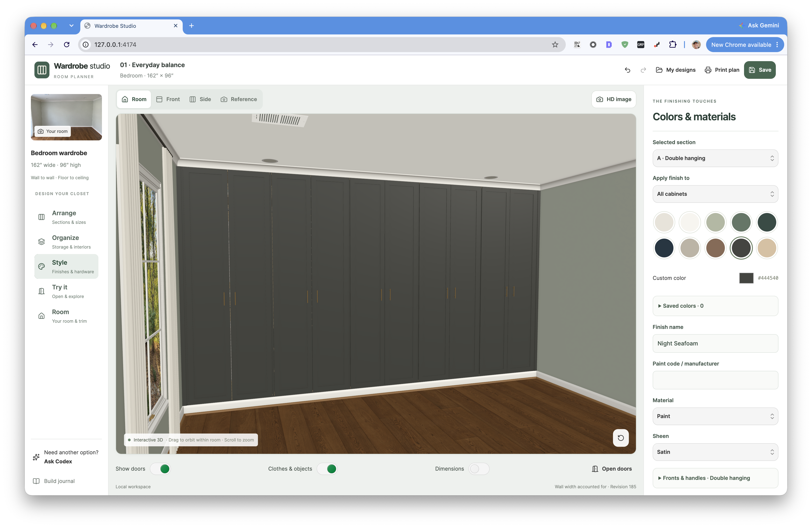The width and height of the screenshot is (812, 528).
Task: Open the Try it step
Action: tap(66, 291)
